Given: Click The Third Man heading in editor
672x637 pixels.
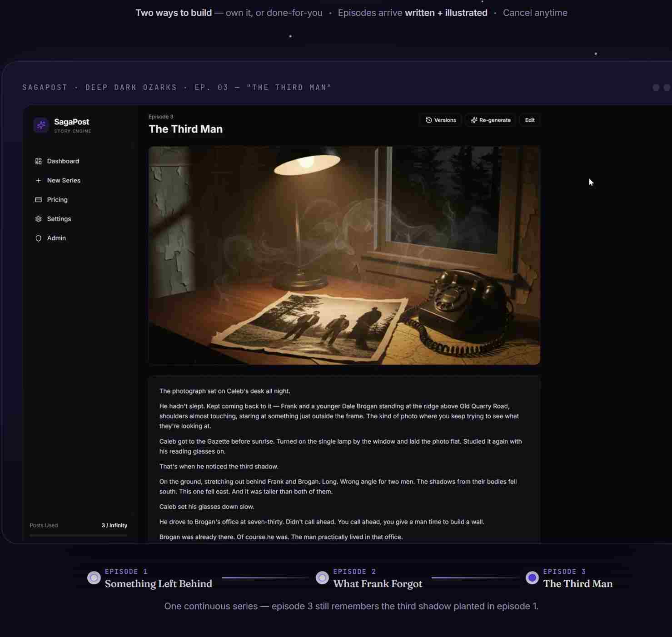Looking at the screenshot, I should point(185,129).
